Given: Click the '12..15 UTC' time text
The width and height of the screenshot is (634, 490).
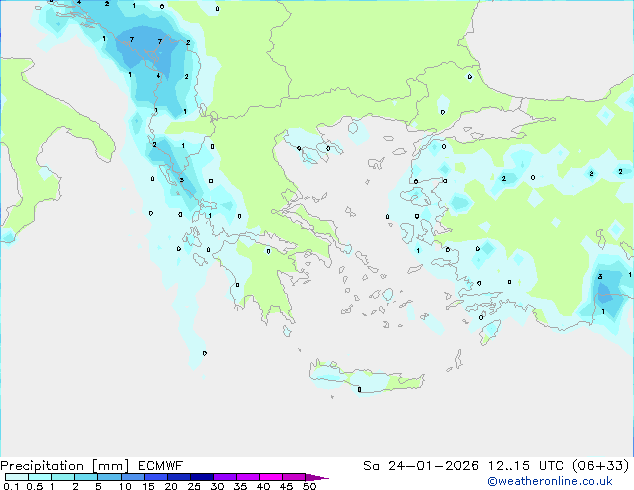Looking at the screenshot, I should [526, 466].
